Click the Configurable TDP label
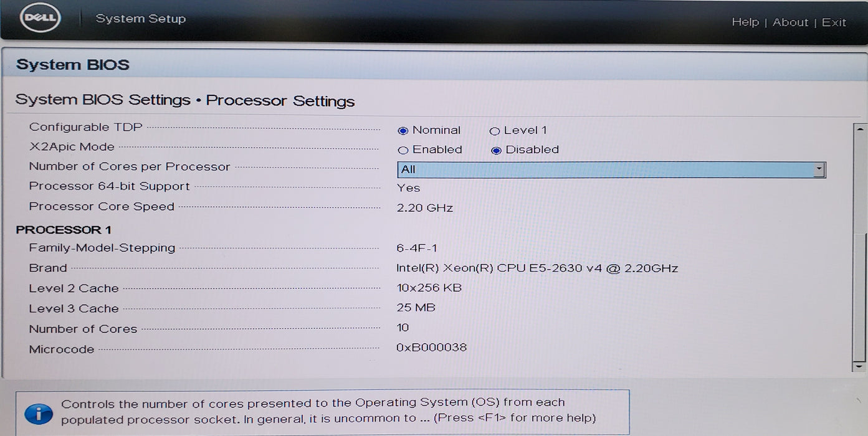The width and height of the screenshot is (868, 436). (x=86, y=127)
